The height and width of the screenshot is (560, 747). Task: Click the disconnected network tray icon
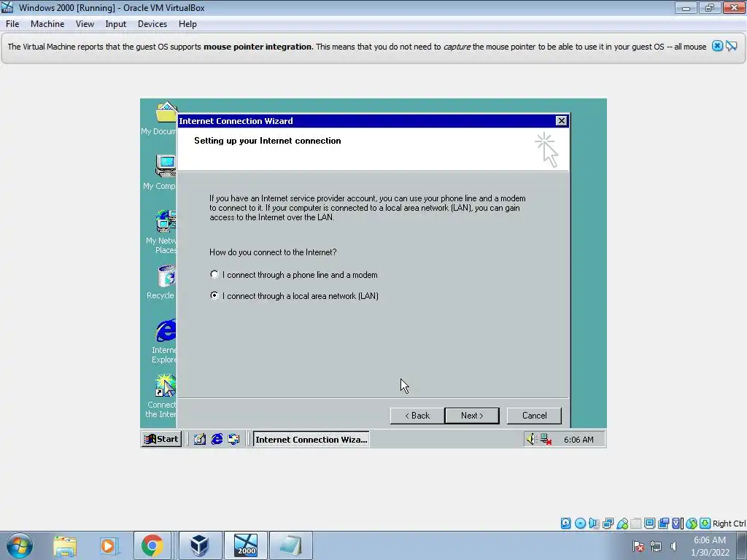(x=546, y=439)
